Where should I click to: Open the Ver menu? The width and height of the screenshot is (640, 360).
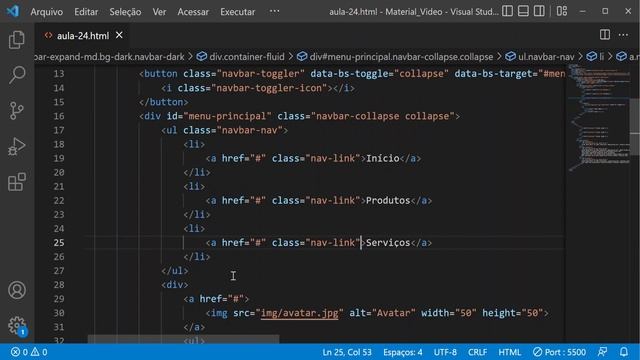(159, 12)
